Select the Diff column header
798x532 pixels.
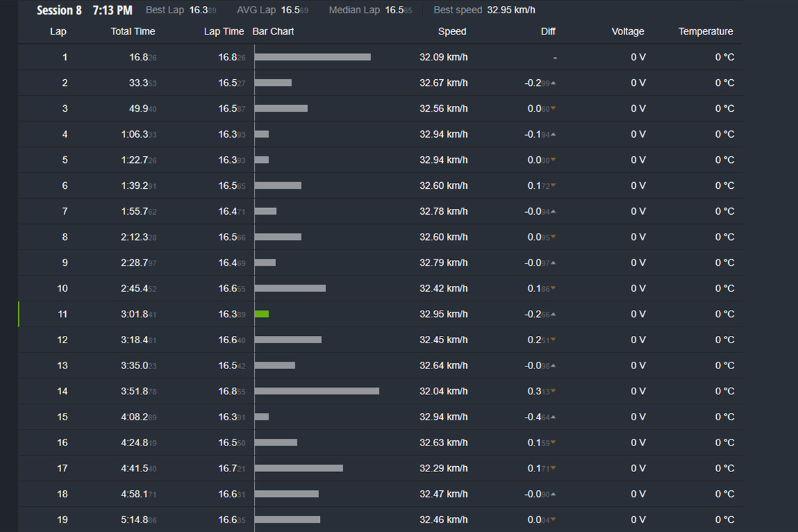pyautogui.click(x=548, y=31)
